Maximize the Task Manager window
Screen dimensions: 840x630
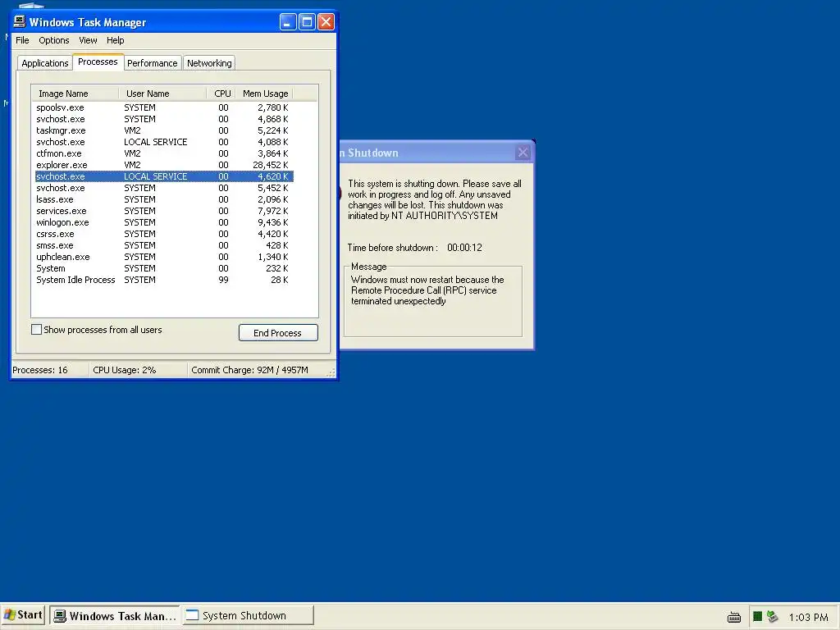(307, 22)
